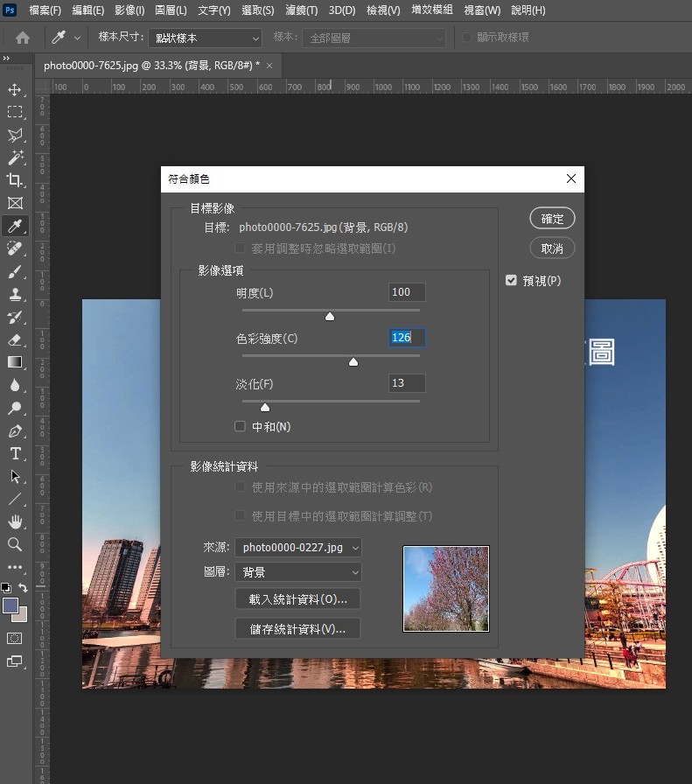Select the Eraser tool
The image size is (692, 784).
coord(15,339)
